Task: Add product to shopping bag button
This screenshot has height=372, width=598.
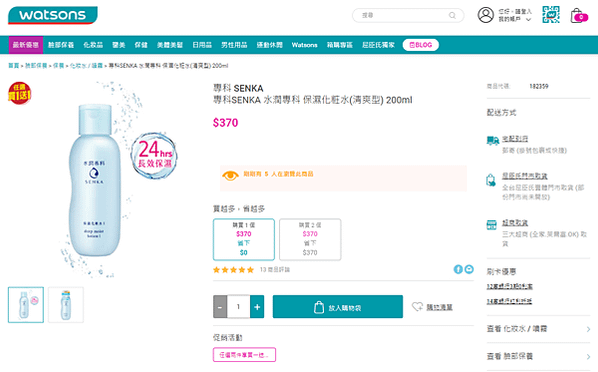Action: (x=338, y=306)
